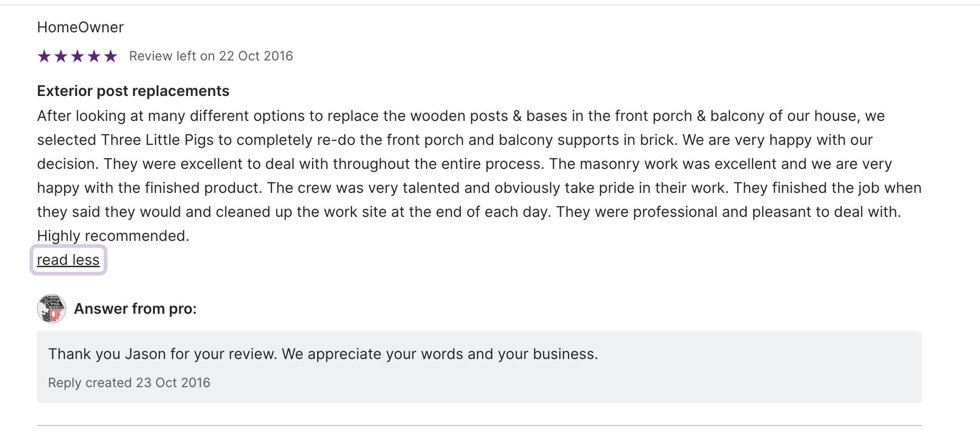Click the first purple rating star
This screenshot has height=431, width=980.
point(44,56)
